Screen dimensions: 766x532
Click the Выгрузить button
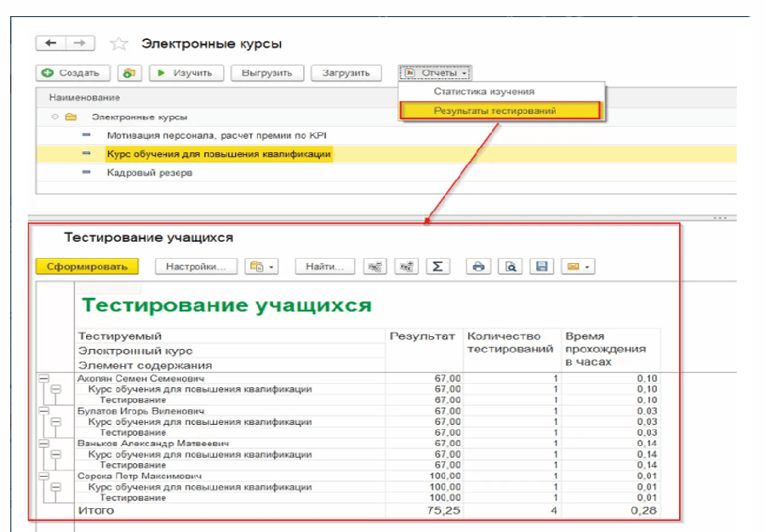[267, 73]
